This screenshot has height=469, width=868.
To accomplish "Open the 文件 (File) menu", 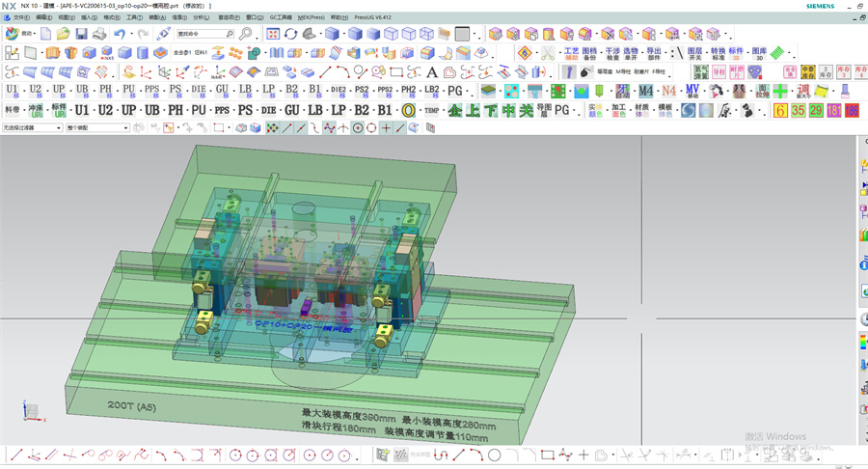I will (20, 17).
